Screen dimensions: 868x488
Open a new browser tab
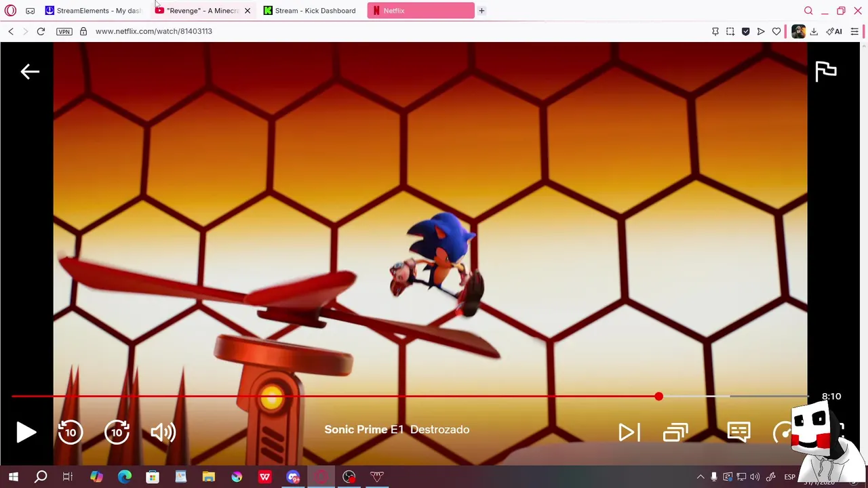[481, 11]
